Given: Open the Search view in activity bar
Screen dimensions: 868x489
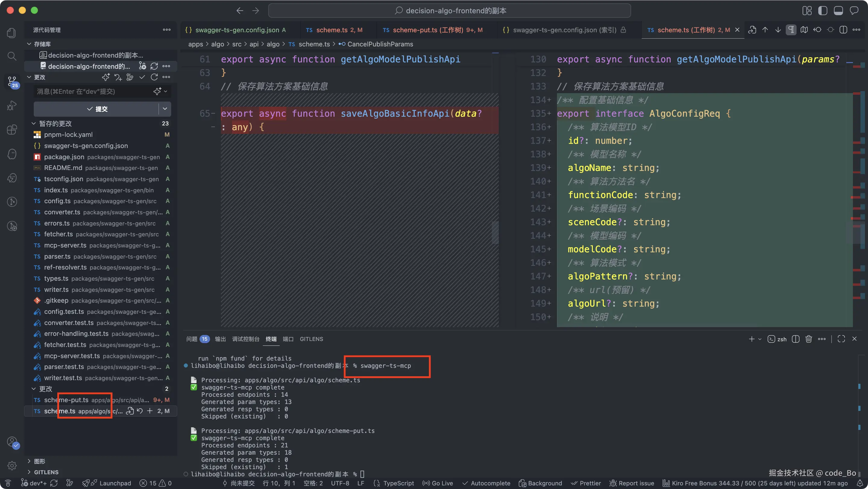Looking at the screenshot, I should pyautogui.click(x=12, y=56).
